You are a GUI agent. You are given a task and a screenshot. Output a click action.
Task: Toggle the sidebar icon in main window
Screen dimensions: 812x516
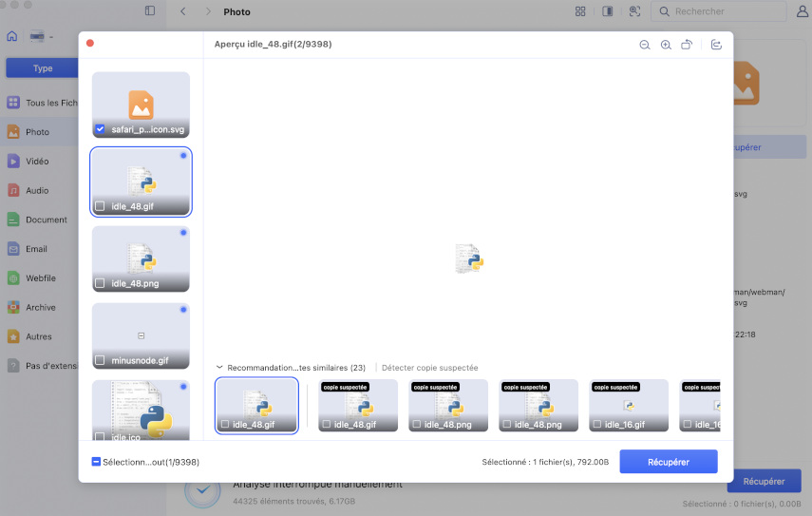150,10
